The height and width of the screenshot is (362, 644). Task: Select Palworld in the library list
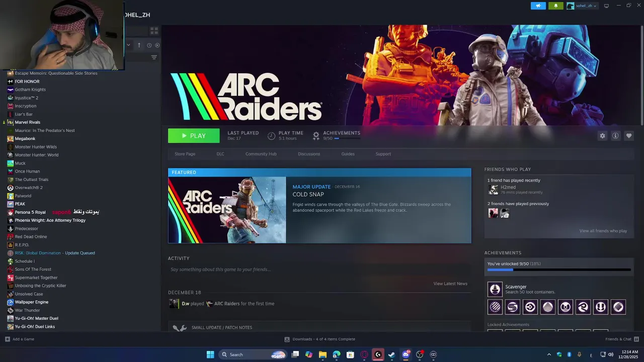click(x=23, y=196)
